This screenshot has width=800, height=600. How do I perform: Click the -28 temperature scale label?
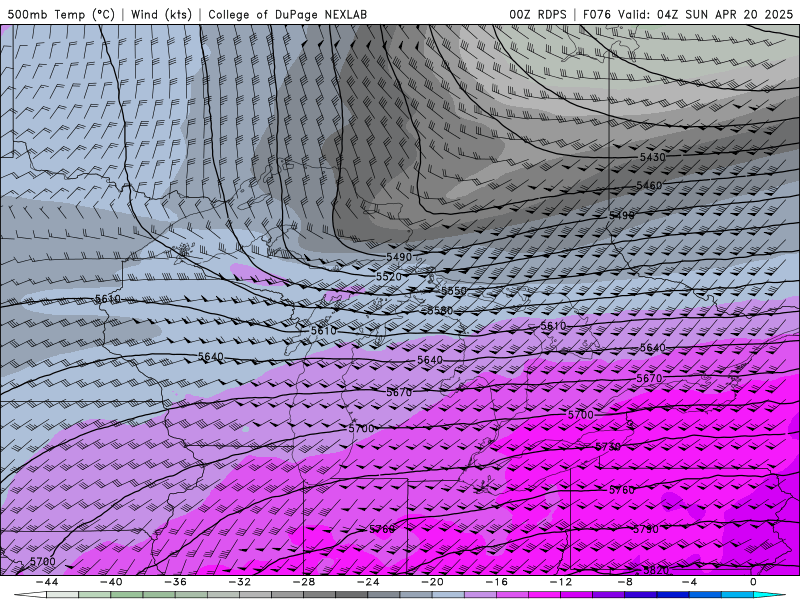(304, 582)
